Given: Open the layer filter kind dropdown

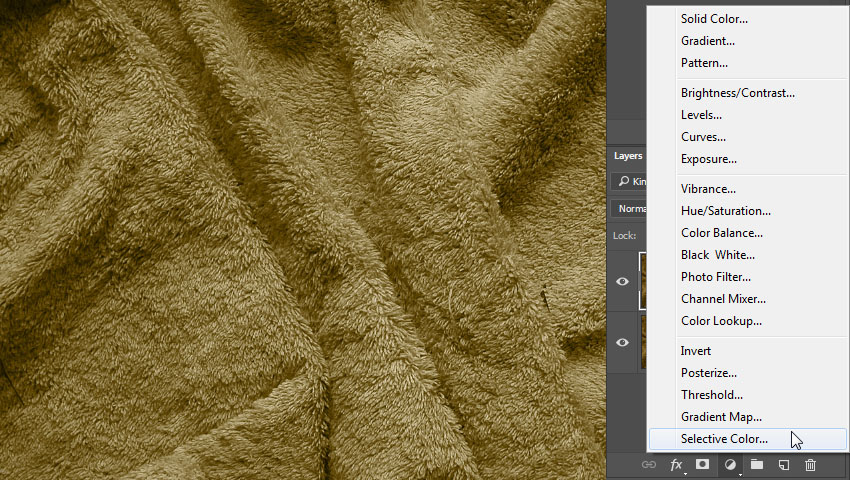Looking at the screenshot, I should click(x=630, y=181).
